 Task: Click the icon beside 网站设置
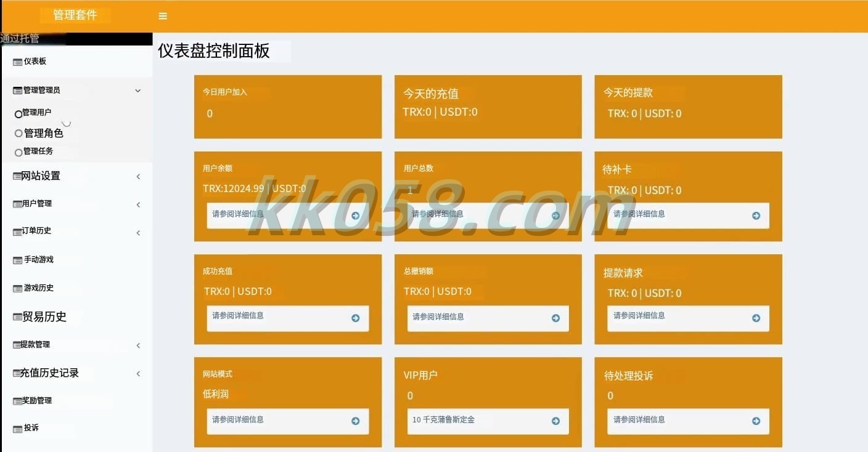(17, 176)
